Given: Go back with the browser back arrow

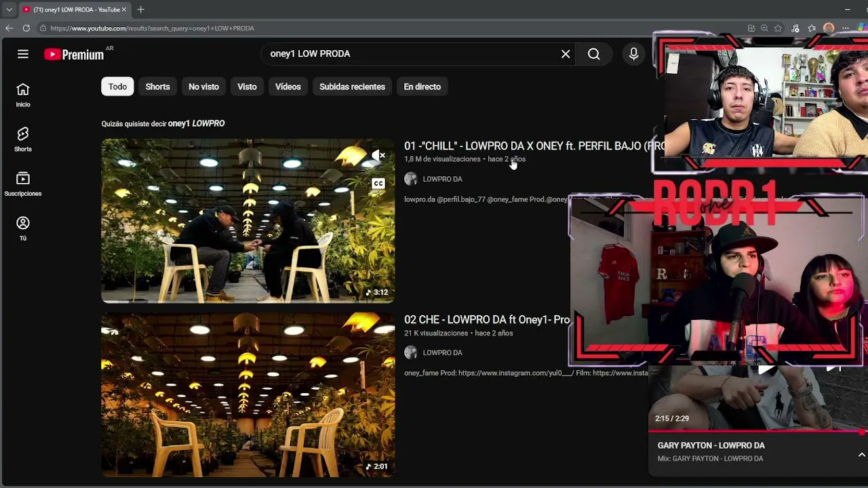Looking at the screenshot, I should 9,28.
